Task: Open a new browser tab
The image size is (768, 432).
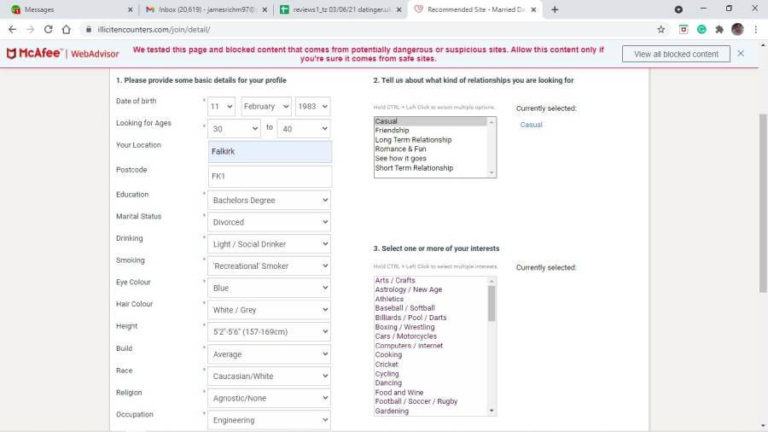Action: point(554,9)
